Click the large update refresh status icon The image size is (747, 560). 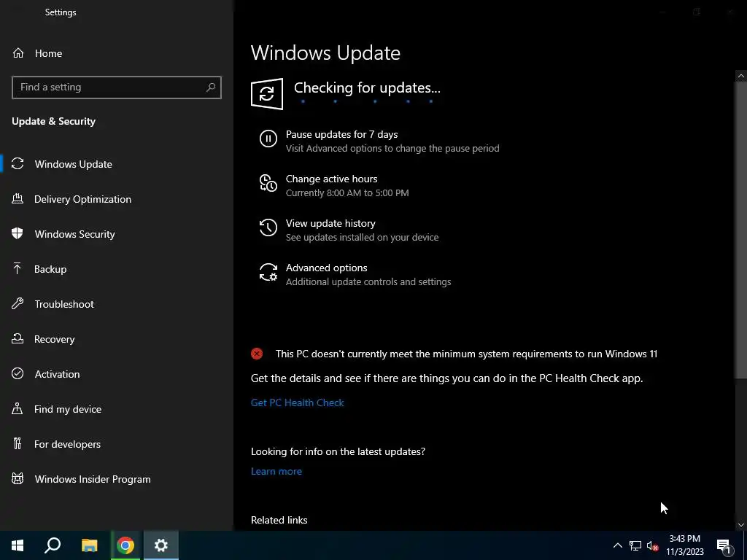[x=267, y=94]
